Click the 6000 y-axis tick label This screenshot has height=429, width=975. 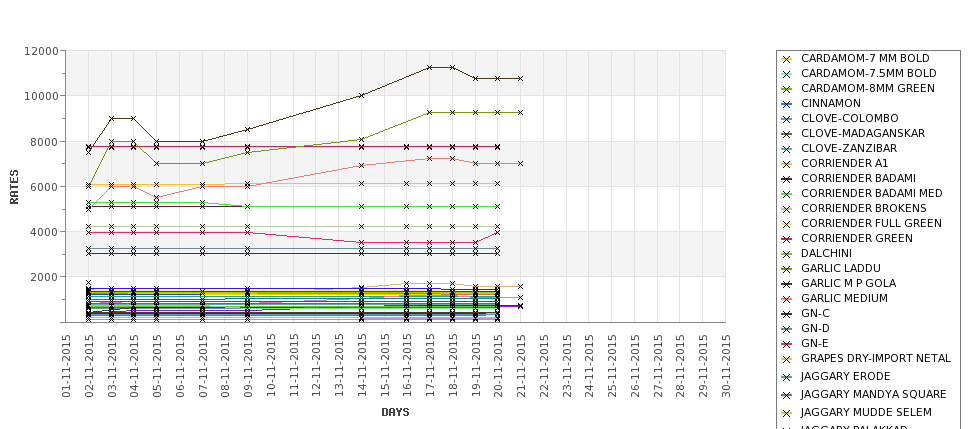point(45,187)
